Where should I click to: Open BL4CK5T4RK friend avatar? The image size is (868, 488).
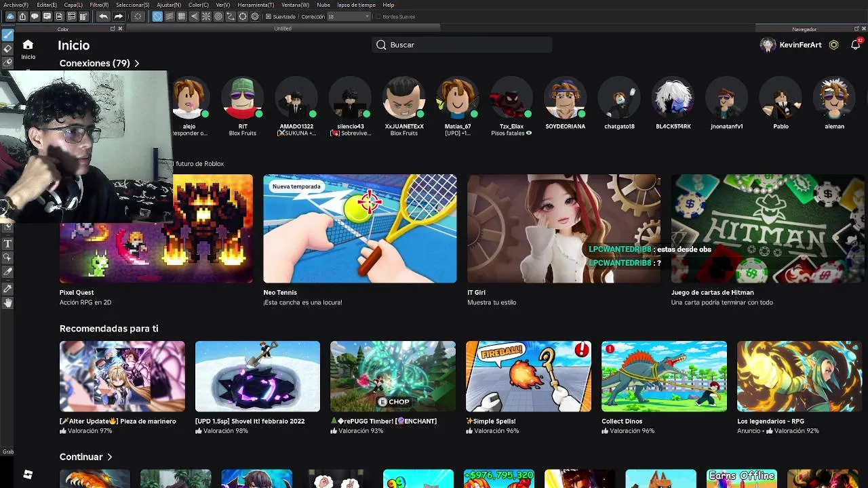point(673,99)
